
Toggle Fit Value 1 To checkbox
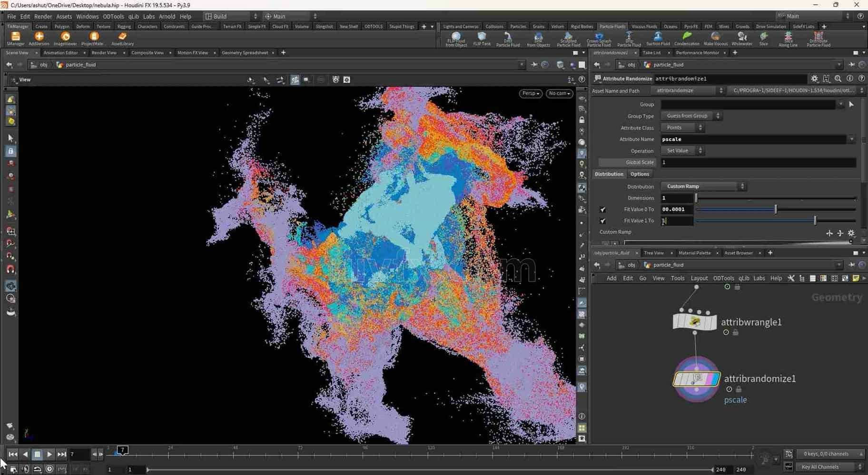tap(603, 221)
